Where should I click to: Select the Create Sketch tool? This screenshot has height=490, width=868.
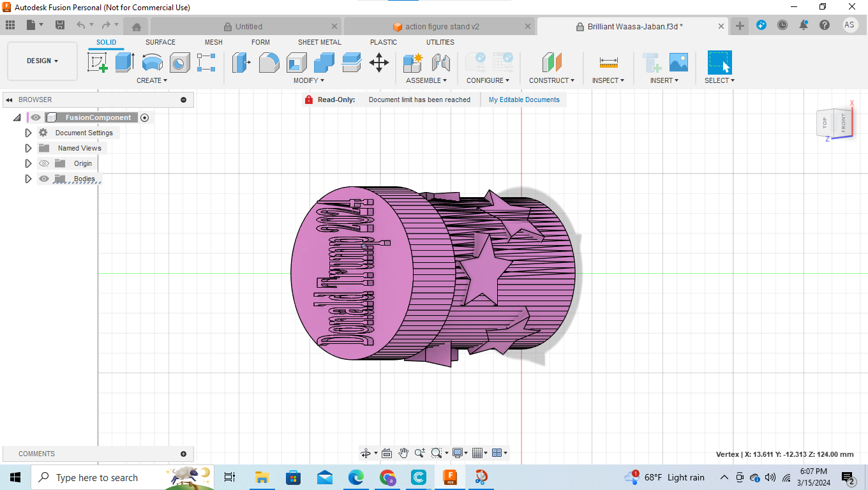coord(98,62)
